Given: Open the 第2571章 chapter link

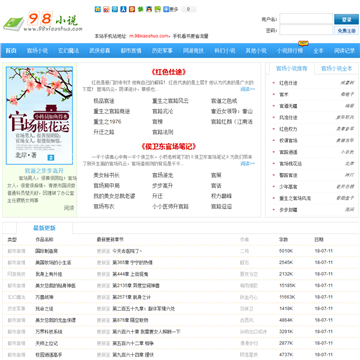Looking at the screenshot, I should tap(131, 297).
